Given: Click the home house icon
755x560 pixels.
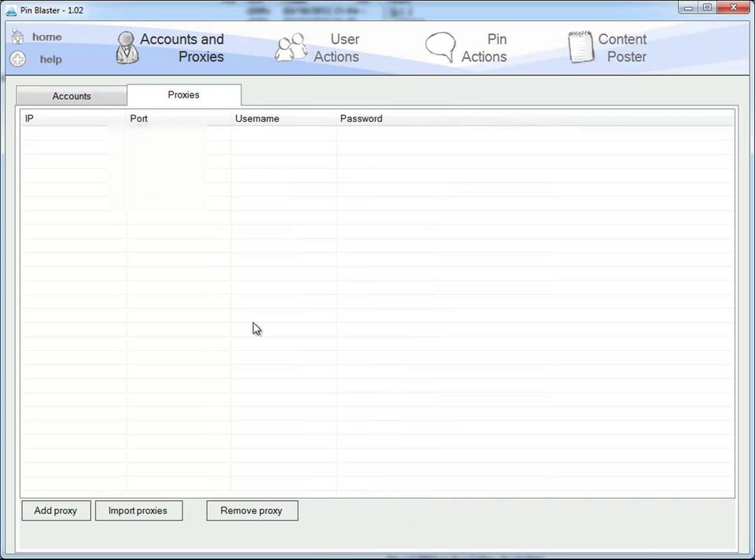Looking at the screenshot, I should pyautogui.click(x=17, y=36).
